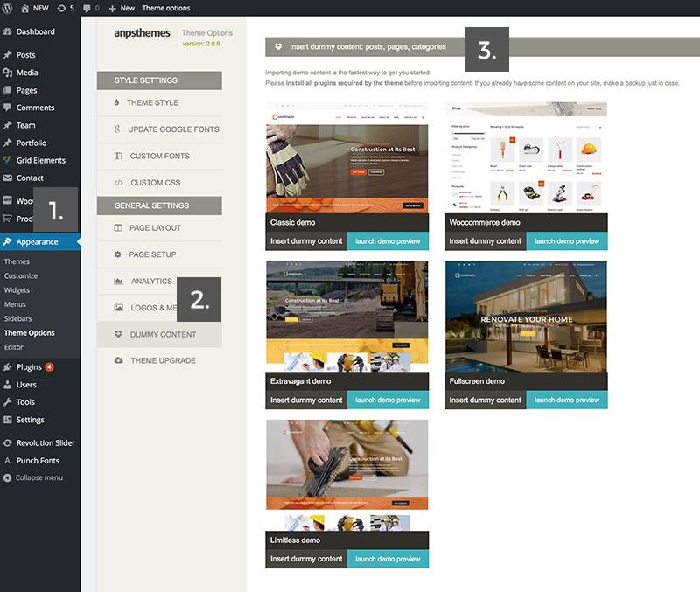Click the Portfolio pin icon
This screenshot has height=592, width=700.
click(7, 143)
